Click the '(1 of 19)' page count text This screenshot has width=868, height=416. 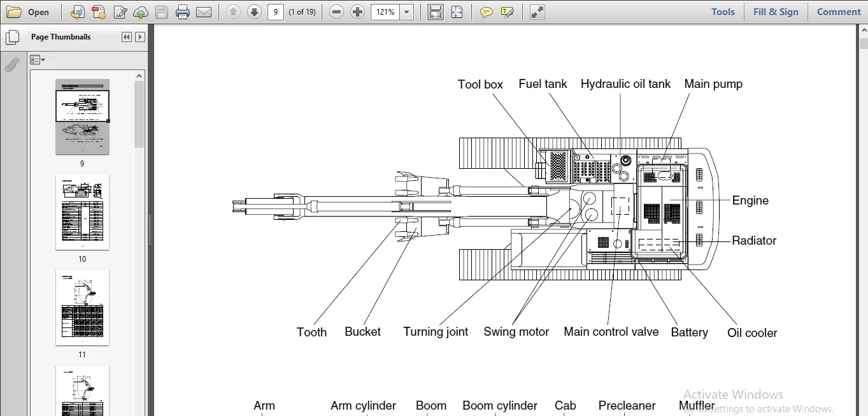(x=302, y=11)
